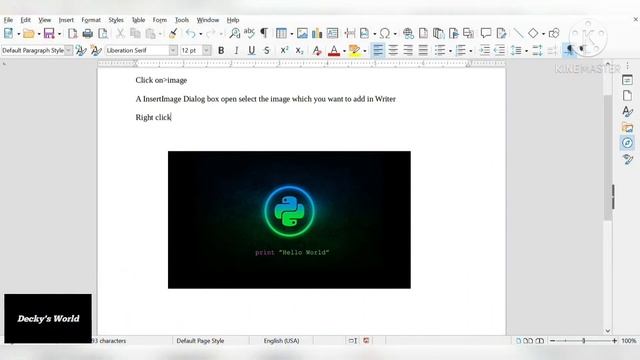The width and height of the screenshot is (640, 360).
Task: Toggle ordered numbered list
Action: tap(461, 50)
